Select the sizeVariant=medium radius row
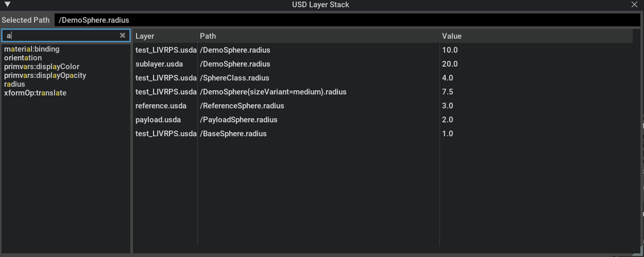 (273, 92)
